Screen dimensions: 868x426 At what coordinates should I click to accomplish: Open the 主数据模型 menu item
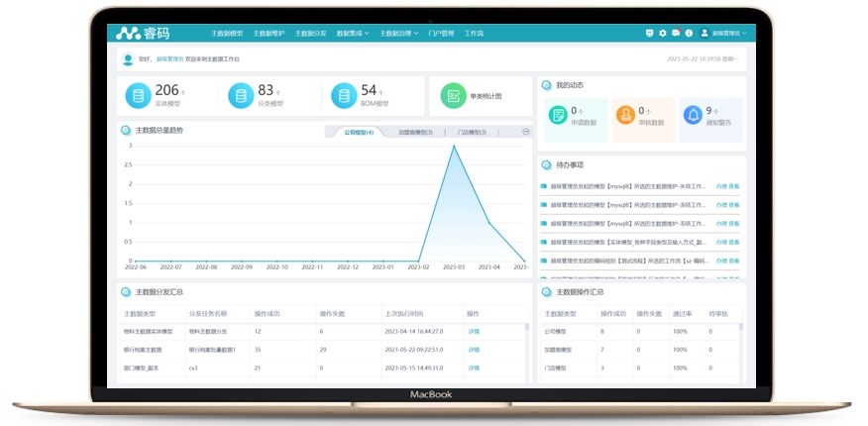click(226, 34)
